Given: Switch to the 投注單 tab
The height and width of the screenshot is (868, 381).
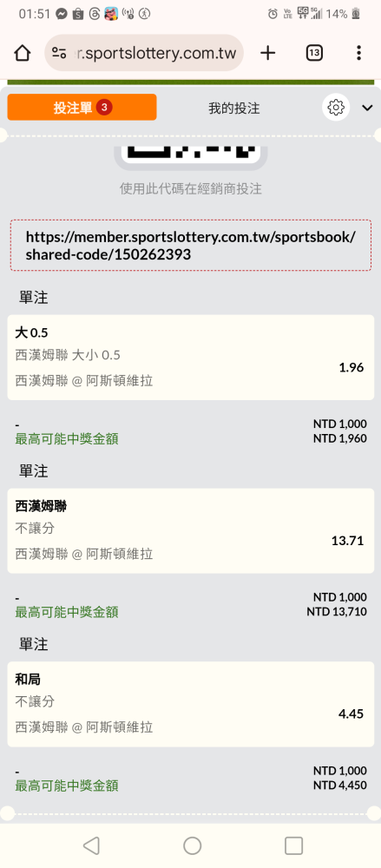Looking at the screenshot, I should pos(82,108).
